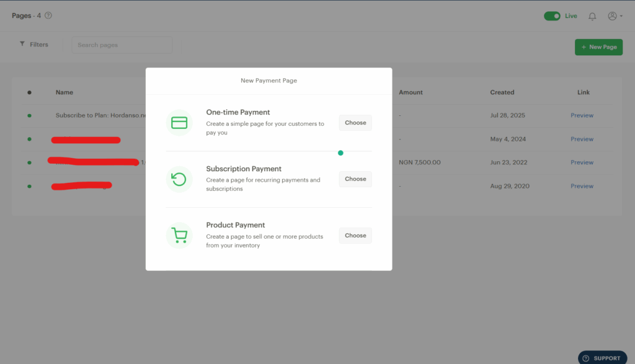Click the Subscription Payment refresh icon

pyautogui.click(x=179, y=179)
